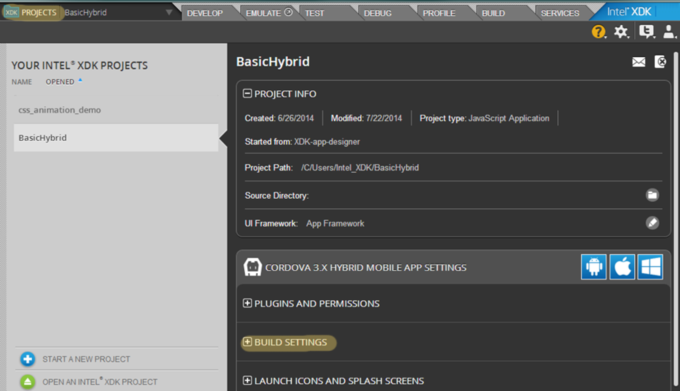
Task: Toggle the Windows platform icon
Action: pos(650,267)
